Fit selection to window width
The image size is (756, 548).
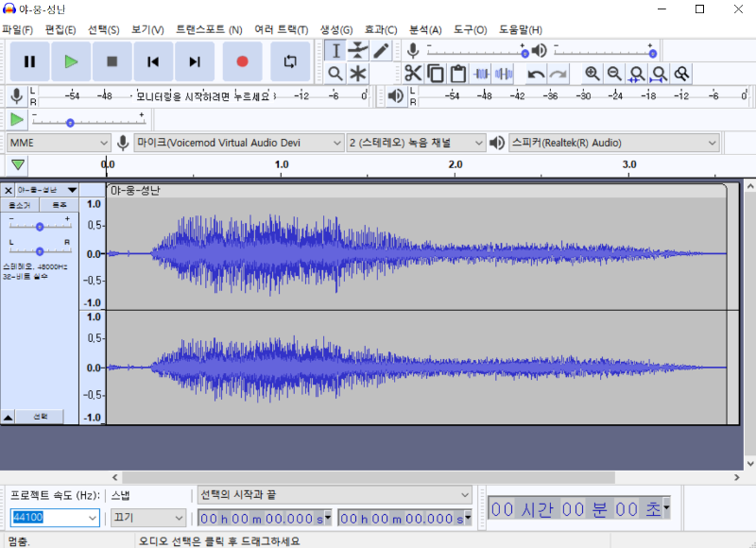[x=636, y=74]
